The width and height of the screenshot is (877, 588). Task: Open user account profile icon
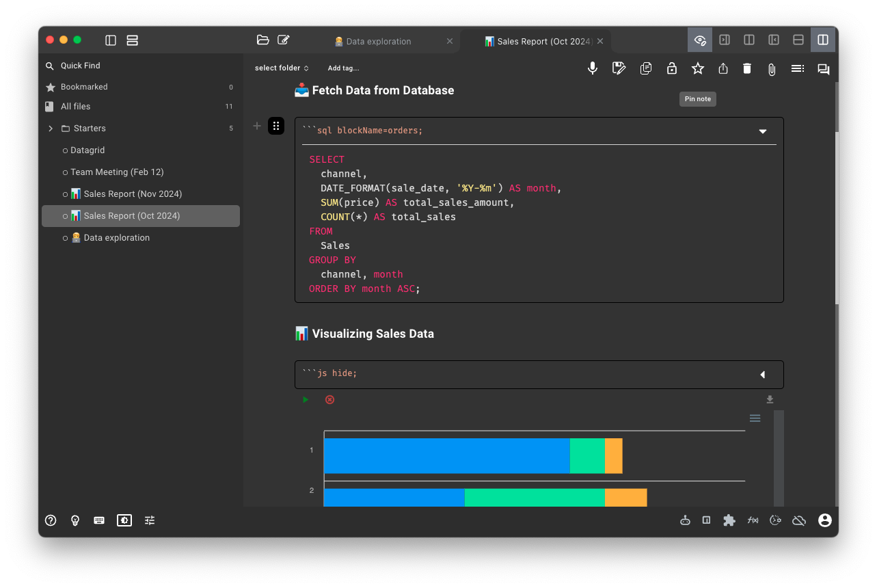(825, 520)
